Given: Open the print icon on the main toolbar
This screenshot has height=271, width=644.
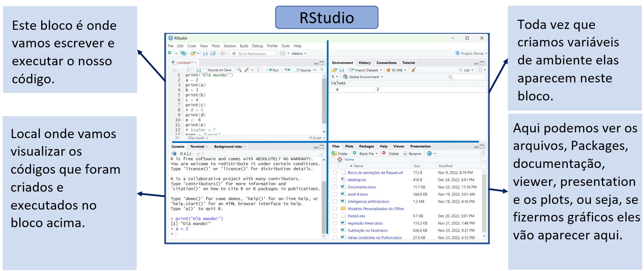Looking at the screenshot, I should pos(223,53).
